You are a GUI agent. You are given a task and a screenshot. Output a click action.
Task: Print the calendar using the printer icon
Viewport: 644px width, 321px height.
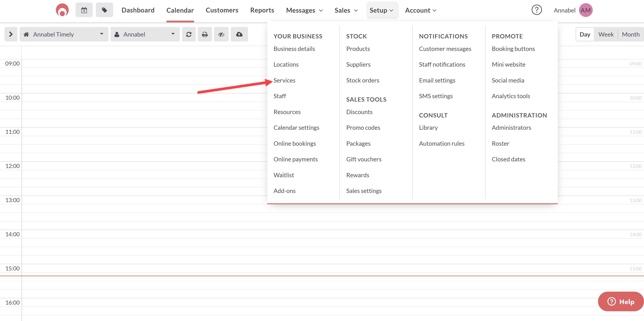tap(205, 34)
